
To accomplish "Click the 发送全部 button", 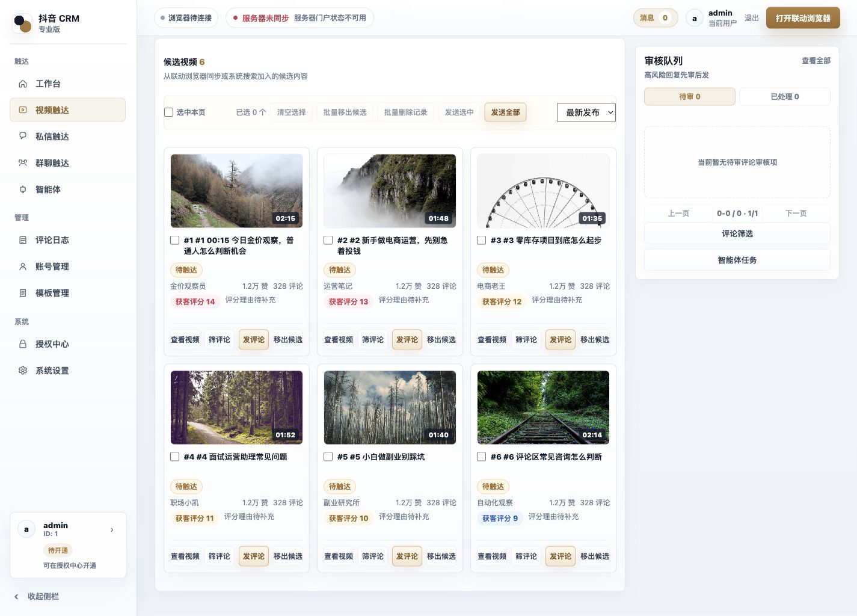I will click(506, 112).
